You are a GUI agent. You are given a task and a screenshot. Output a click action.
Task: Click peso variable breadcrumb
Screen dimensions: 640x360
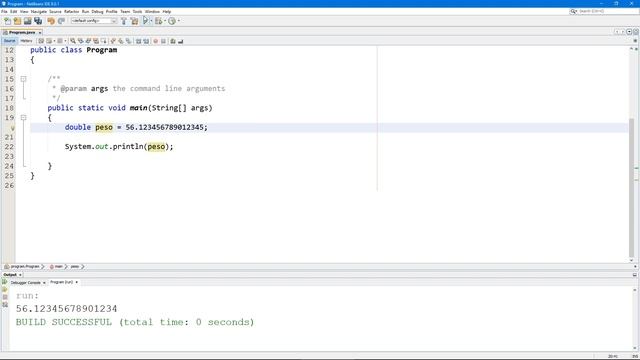pyautogui.click(x=76, y=267)
